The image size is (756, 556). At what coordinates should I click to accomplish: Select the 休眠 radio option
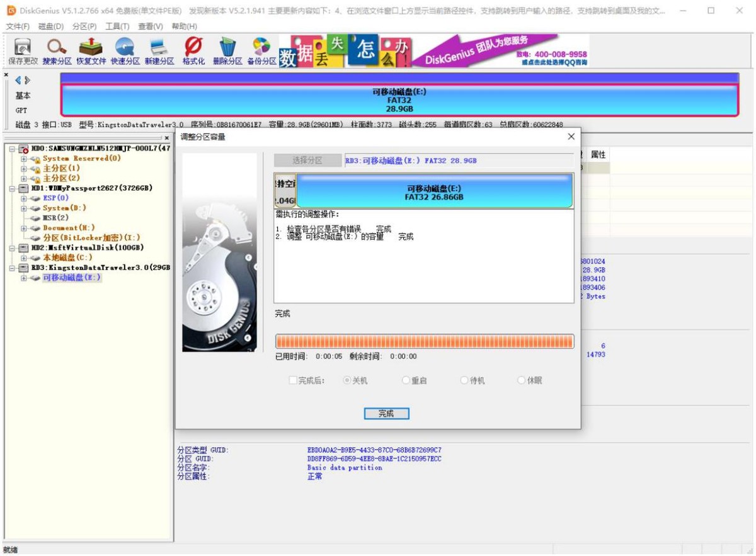click(521, 380)
